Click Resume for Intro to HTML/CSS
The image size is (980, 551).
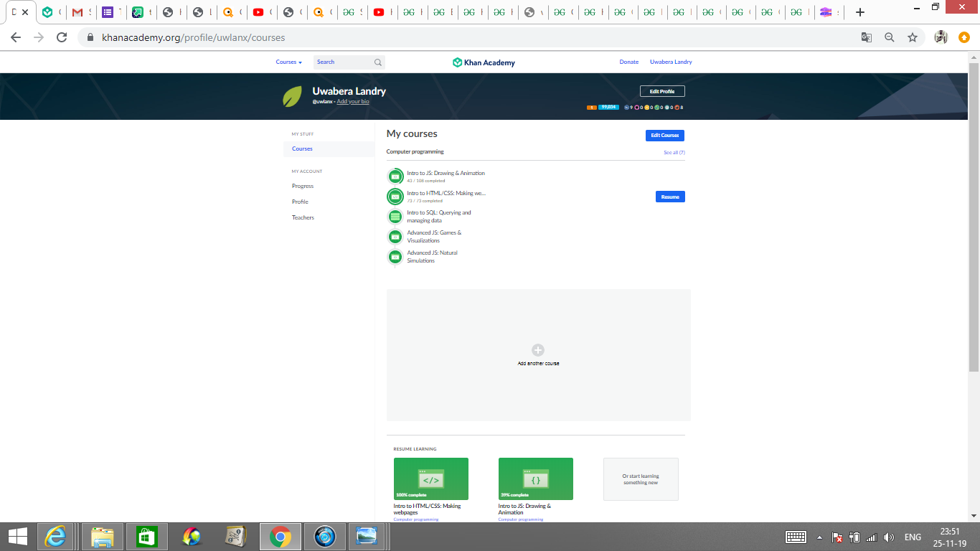click(670, 197)
